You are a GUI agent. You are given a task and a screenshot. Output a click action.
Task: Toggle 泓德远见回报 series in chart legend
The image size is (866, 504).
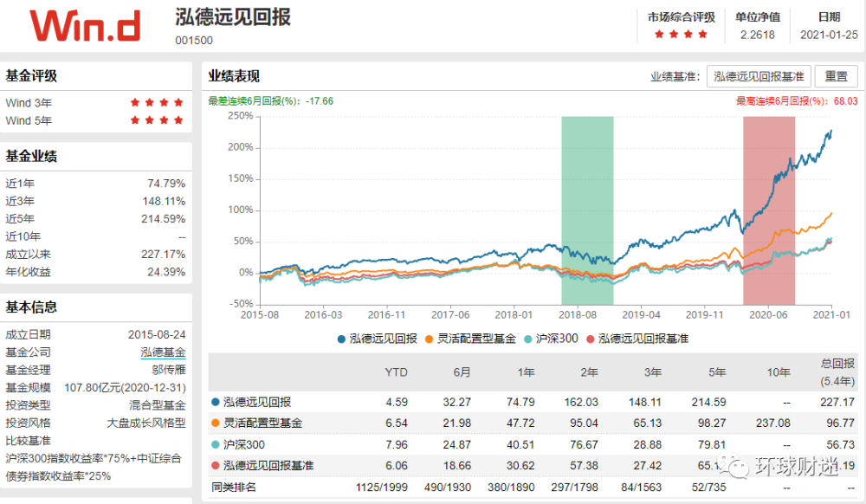point(378,339)
